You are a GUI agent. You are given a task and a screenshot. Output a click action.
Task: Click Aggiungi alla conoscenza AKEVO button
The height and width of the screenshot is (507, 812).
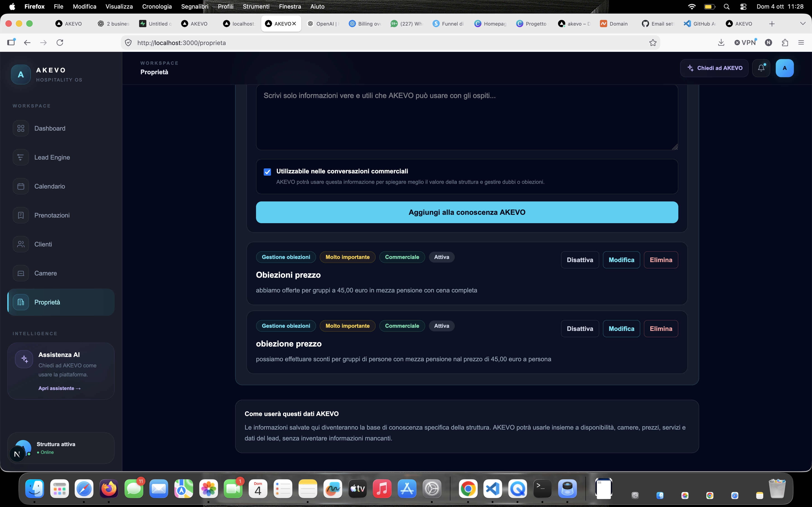[467, 212]
